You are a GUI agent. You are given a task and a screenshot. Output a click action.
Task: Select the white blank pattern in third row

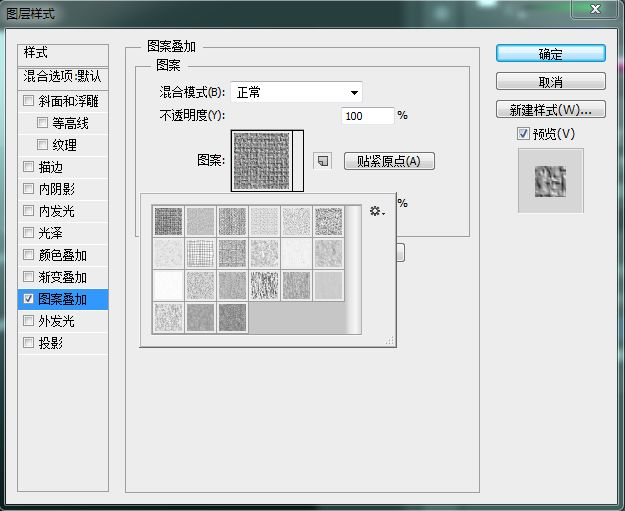pos(168,285)
